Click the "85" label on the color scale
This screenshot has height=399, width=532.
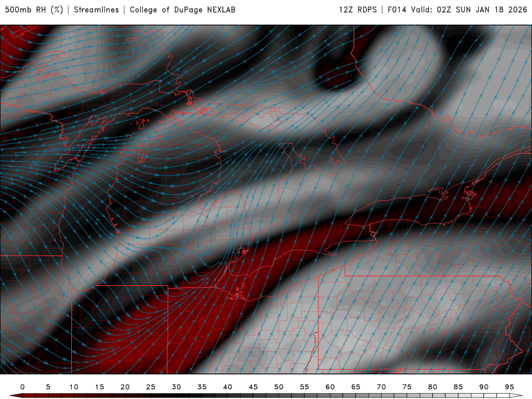pos(458,387)
